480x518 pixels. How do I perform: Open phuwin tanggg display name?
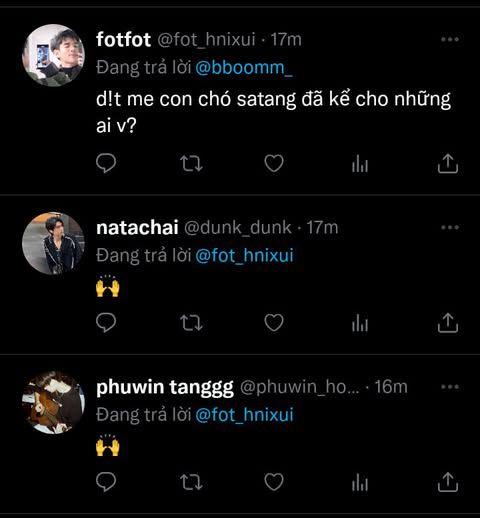165,387
